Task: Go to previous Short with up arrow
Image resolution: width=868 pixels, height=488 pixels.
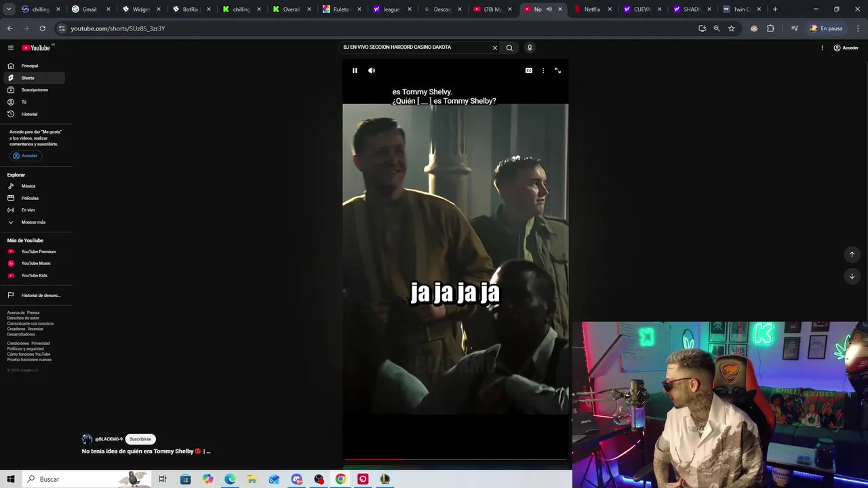Action: coord(852,254)
